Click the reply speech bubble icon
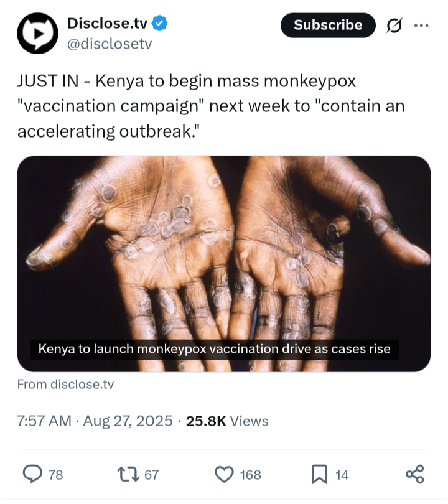 point(32,475)
